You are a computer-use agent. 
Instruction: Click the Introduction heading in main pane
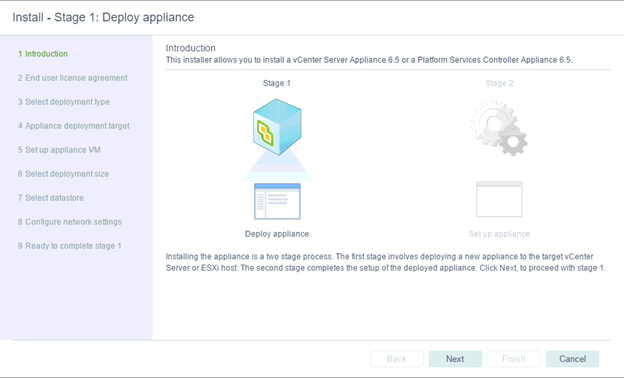pyautogui.click(x=191, y=48)
